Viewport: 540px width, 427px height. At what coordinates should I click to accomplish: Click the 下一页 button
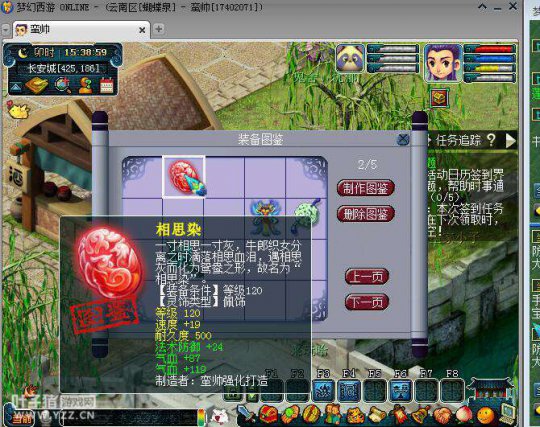point(366,302)
